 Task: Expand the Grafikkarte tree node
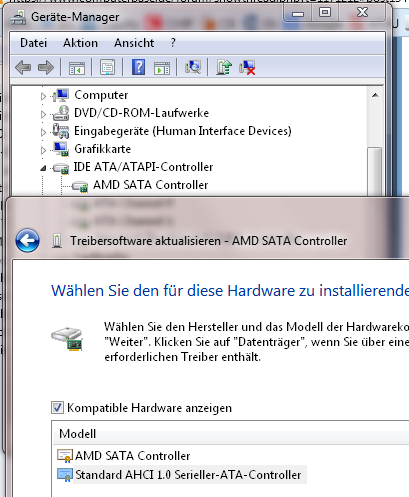click(43, 150)
